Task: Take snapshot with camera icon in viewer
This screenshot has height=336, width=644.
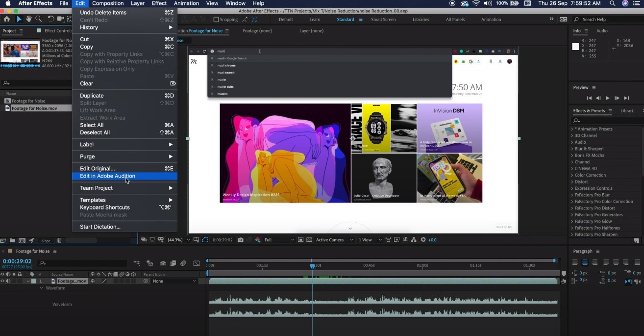Action: 240,240
